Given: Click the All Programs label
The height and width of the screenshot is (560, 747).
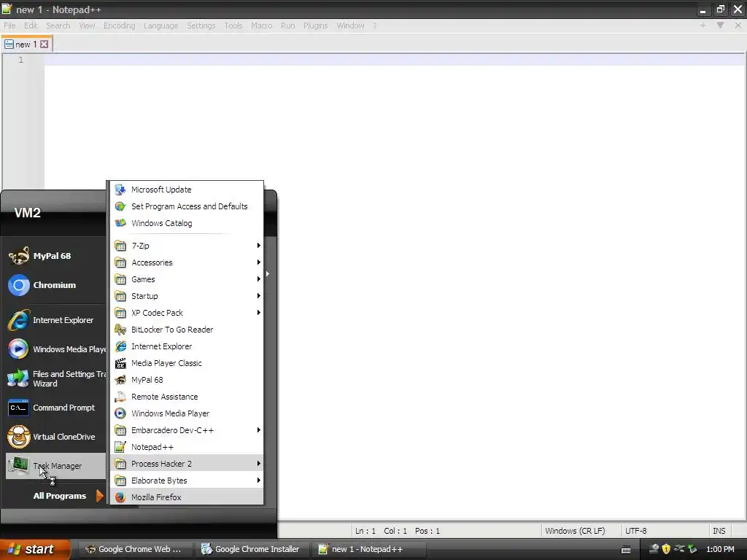Looking at the screenshot, I should click(60, 496).
